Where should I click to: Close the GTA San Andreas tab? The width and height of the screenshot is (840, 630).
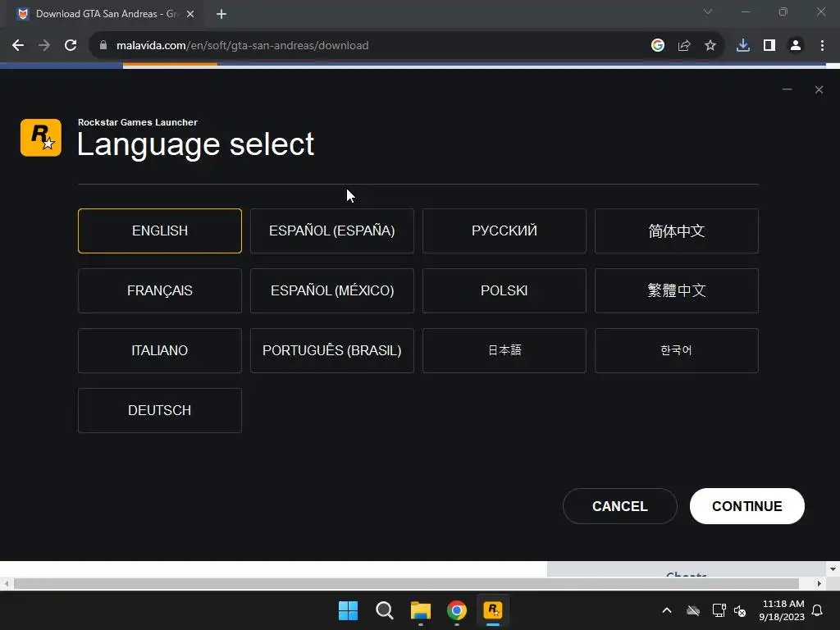pos(190,14)
